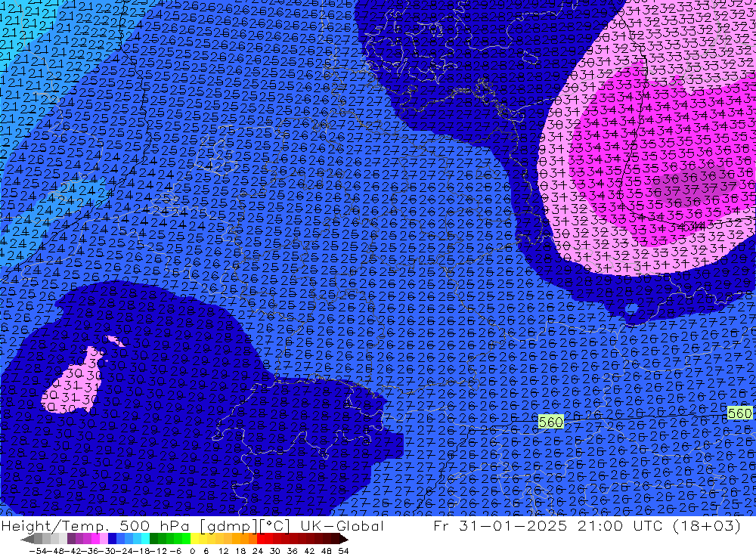Click the '36' value on the legend scale
Viewport: 756px width, 554px height.
[x=292, y=551]
